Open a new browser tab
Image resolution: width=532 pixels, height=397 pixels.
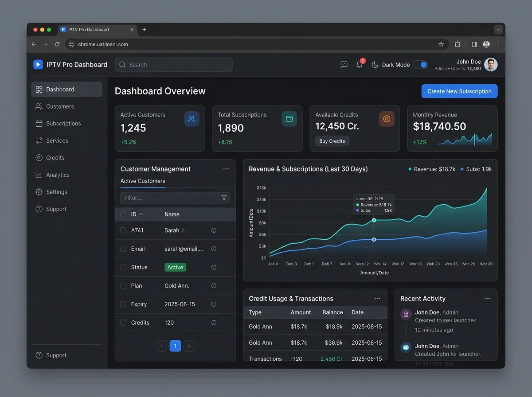(x=144, y=30)
